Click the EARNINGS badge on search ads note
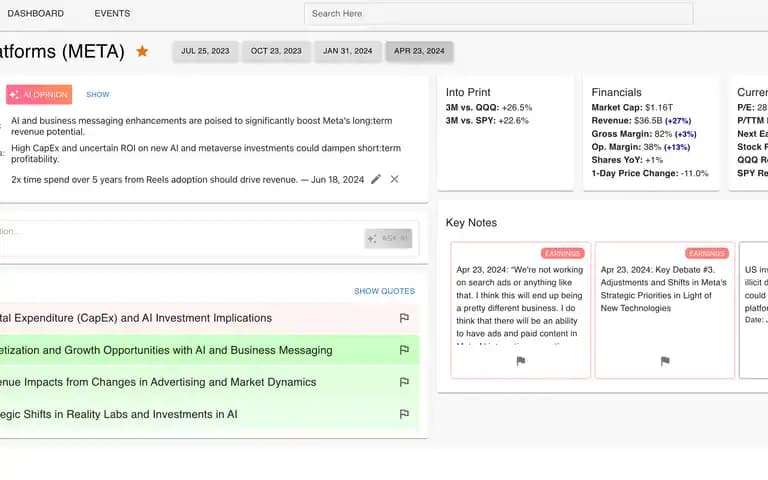 point(563,253)
